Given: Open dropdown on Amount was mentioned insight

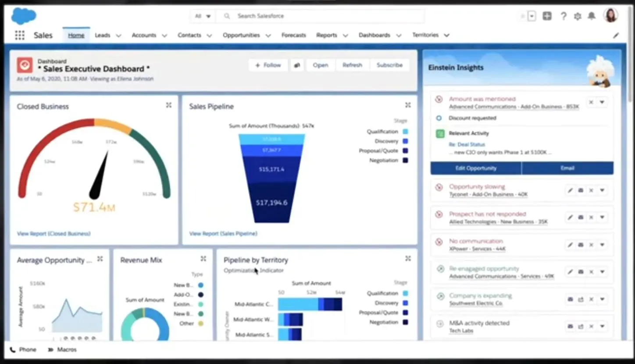Looking at the screenshot, I should pyautogui.click(x=602, y=102).
